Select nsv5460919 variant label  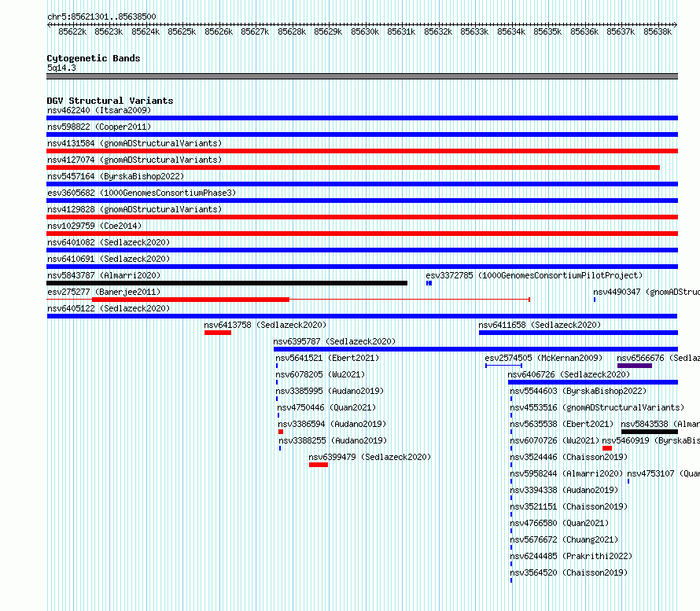click(651, 440)
